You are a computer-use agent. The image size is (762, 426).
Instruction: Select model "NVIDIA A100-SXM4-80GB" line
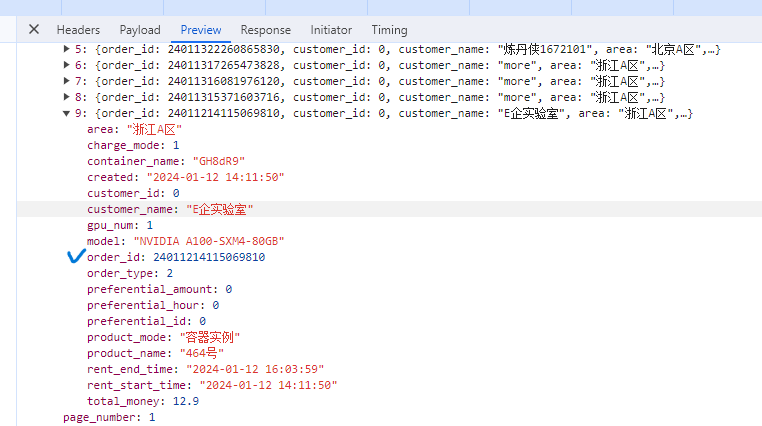(x=186, y=241)
